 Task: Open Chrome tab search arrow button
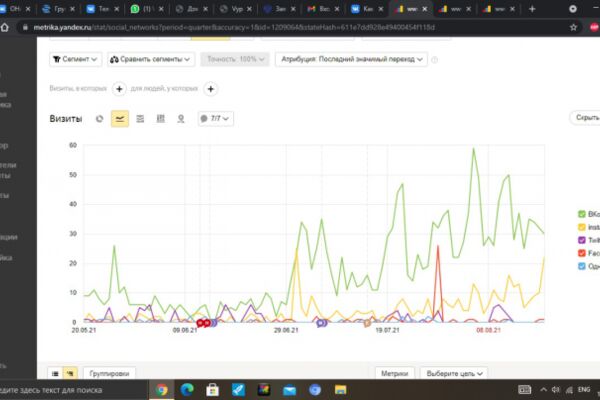coord(573,9)
